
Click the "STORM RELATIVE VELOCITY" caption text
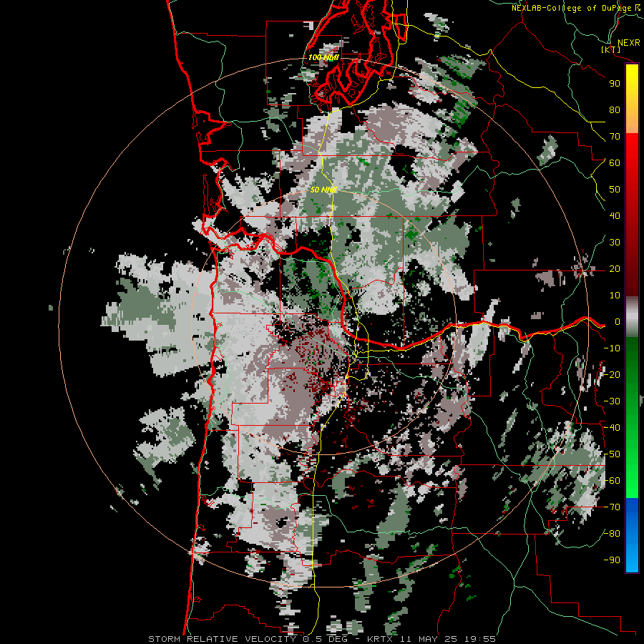(x=224, y=639)
